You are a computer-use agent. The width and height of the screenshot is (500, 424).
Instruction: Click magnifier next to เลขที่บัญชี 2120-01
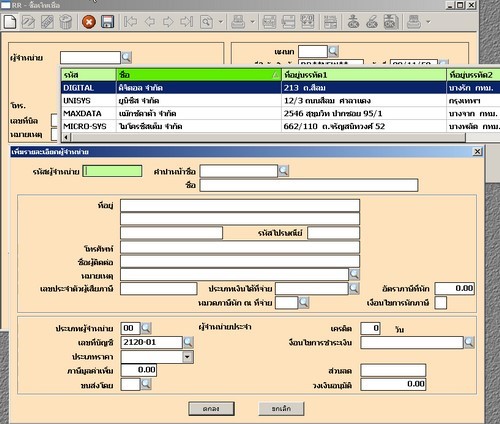[x=188, y=342]
